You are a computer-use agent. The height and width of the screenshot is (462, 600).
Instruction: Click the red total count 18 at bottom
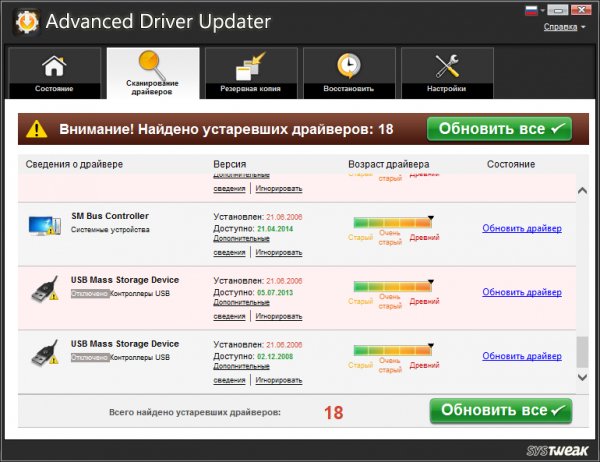334,413
